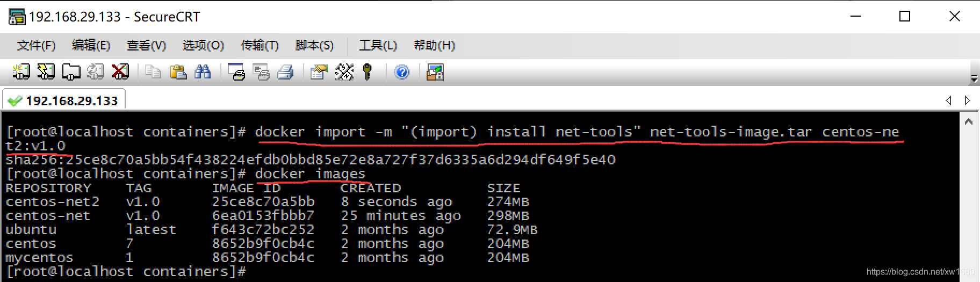Click the Print Selection icon
The height and width of the screenshot is (282, 980).
point(261,71)
